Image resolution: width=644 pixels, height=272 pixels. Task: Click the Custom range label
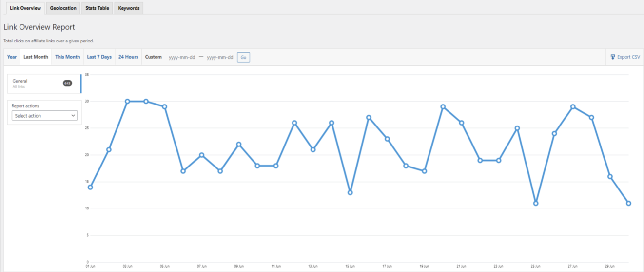click(153, 57)
